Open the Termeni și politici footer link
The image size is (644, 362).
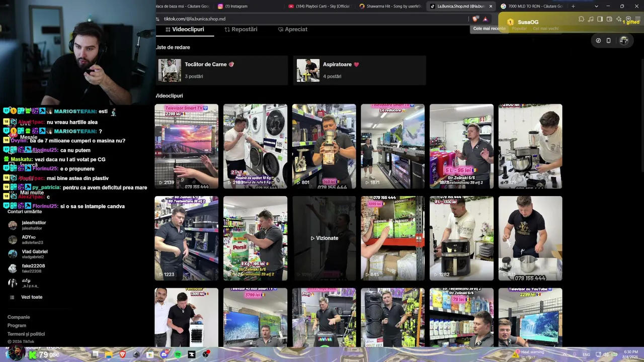tap(26, 334)
